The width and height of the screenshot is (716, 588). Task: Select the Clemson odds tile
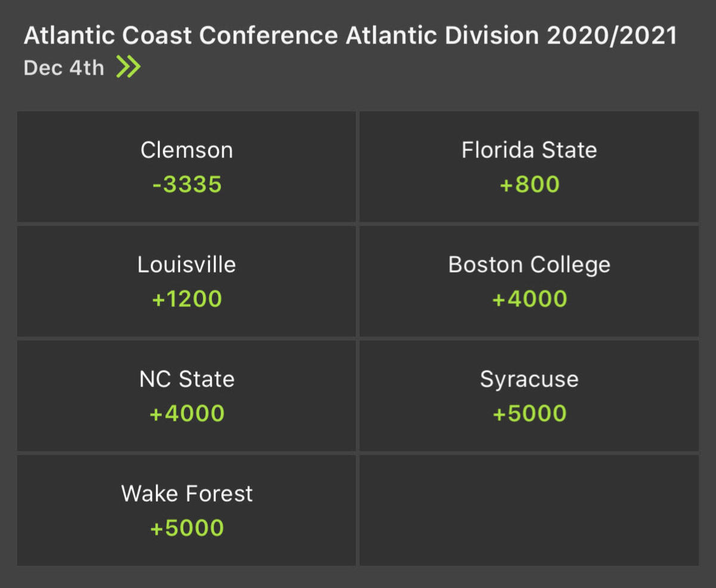click(186, 166)
